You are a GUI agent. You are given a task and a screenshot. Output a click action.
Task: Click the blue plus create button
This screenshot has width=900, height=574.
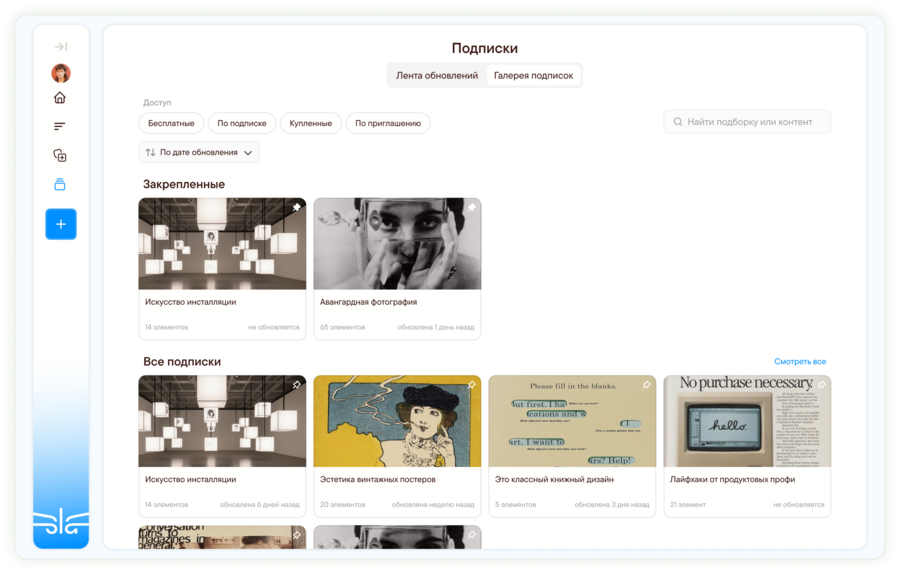tap(61, 224)
